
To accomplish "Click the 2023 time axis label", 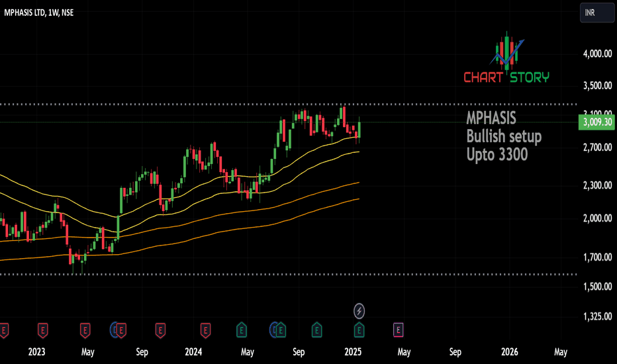I will pyautogui.click(x=36, y=352).
